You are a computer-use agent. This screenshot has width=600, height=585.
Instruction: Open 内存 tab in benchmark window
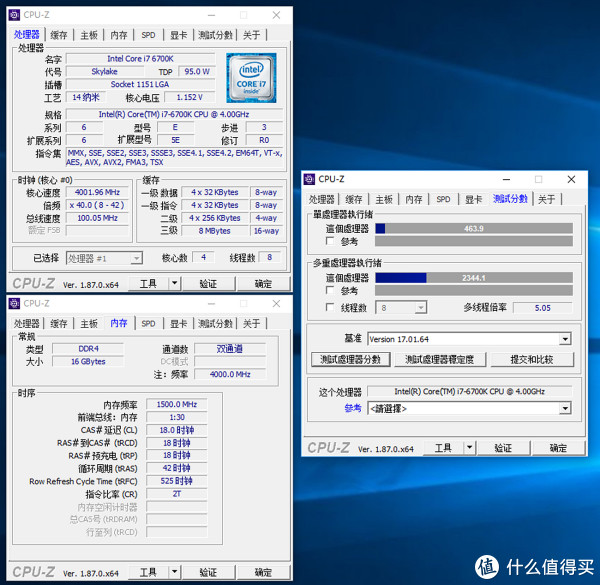coord(414,199)
